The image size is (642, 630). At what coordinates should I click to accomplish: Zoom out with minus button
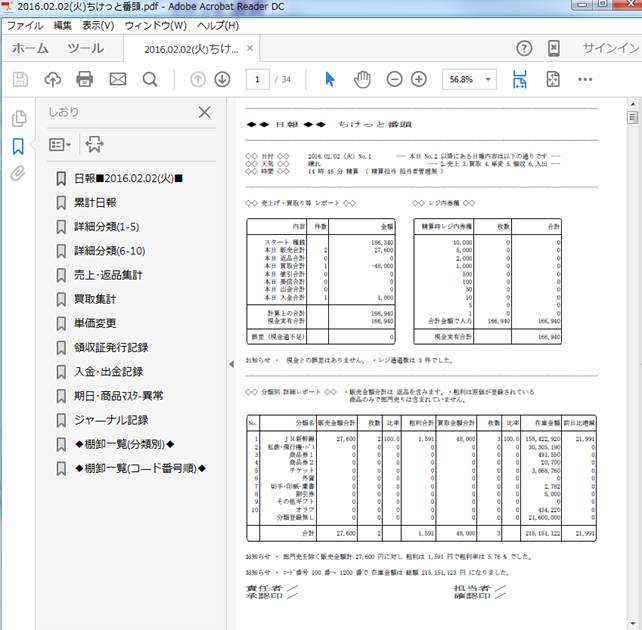[394, 79]
